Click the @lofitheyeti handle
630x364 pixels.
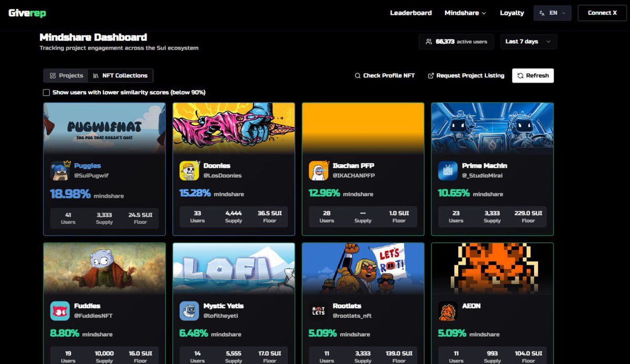click(x=221, y=316)
